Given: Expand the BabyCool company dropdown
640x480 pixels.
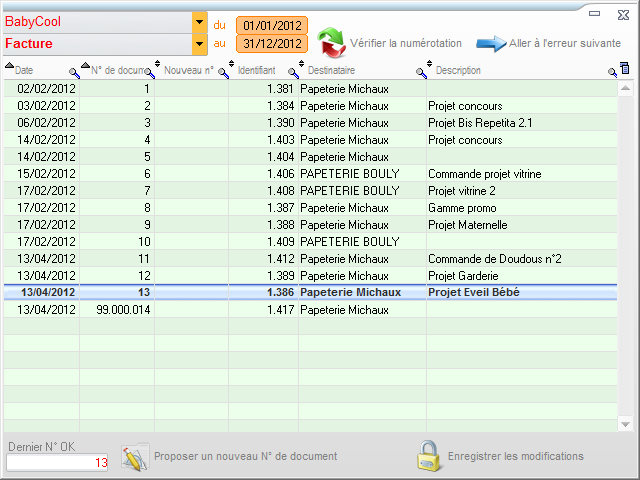Looking at the screenshot, I should point(199,22).
